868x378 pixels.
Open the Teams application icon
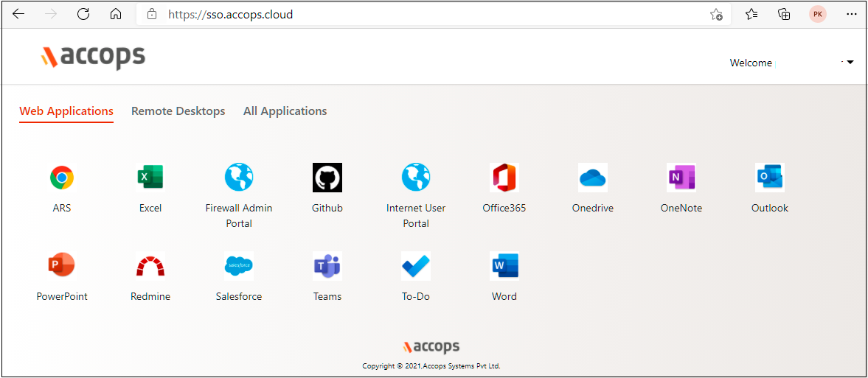(x=327, y=266)
